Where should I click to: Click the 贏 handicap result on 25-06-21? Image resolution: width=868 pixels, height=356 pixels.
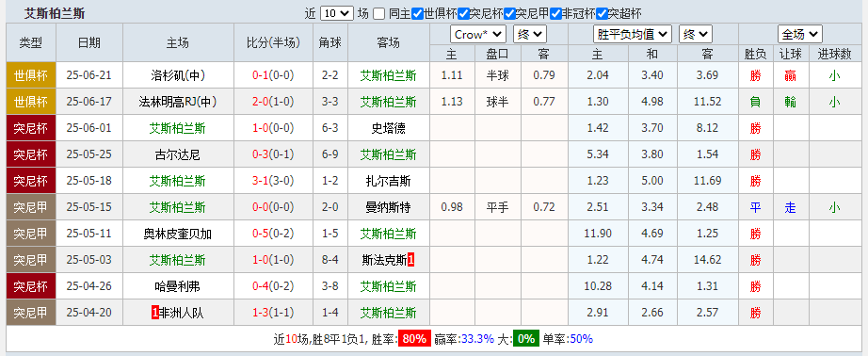790,75
